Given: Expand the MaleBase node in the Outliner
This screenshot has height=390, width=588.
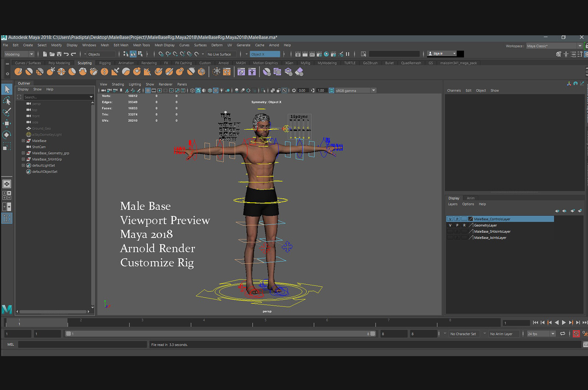Looking at the screenshot, I should coord(23,141).
